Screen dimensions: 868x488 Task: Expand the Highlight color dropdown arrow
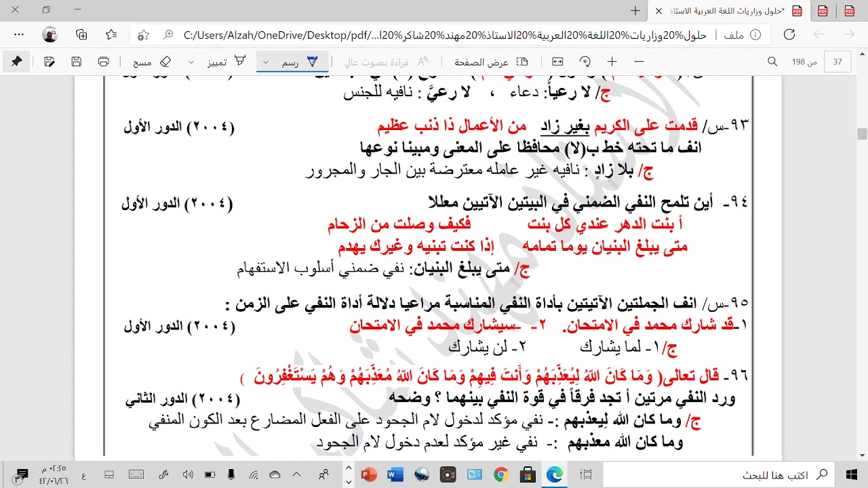191,62
